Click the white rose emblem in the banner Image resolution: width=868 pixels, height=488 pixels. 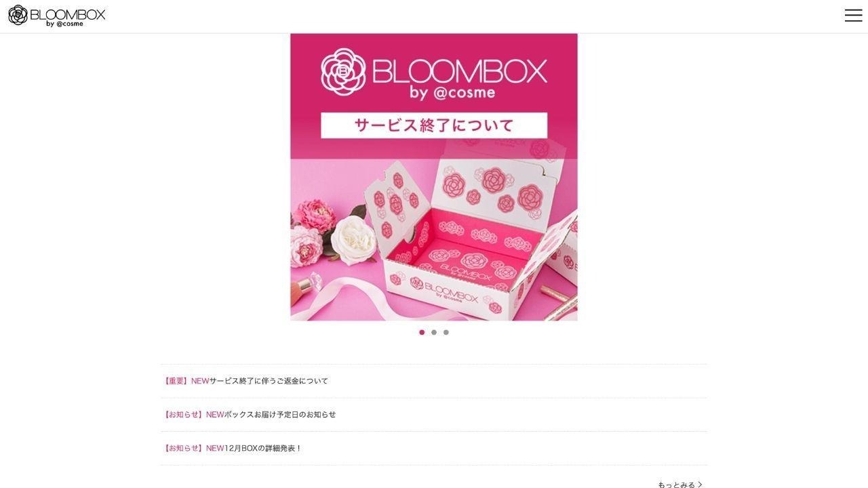343,70
